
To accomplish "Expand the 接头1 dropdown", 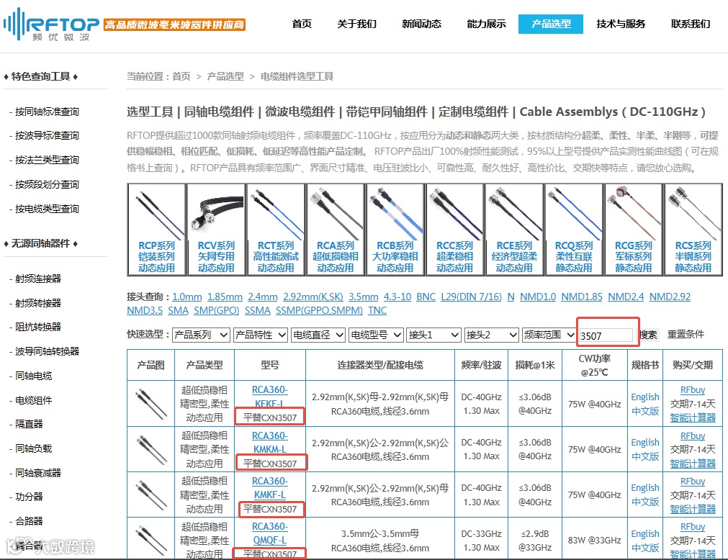I will click(x=433, y=335).
